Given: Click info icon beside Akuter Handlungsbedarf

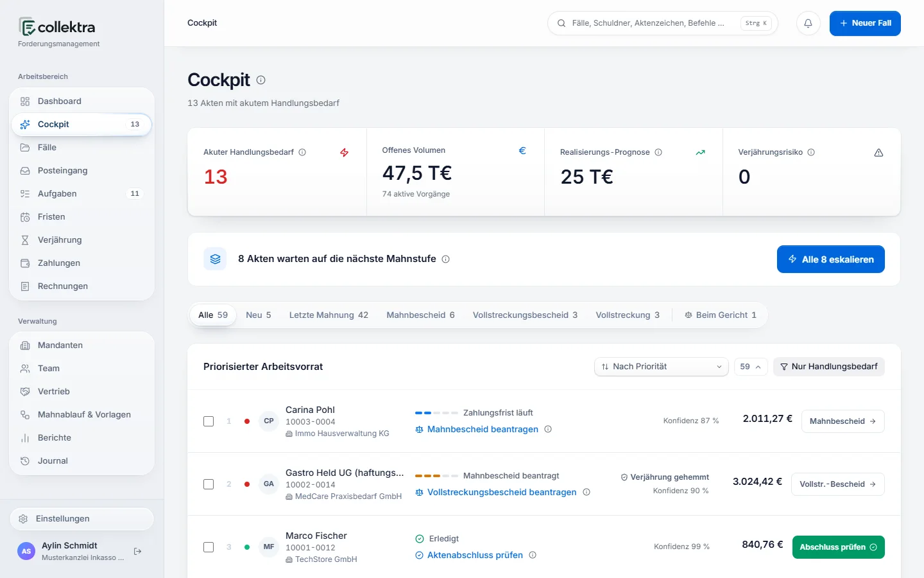Looking at the screenshot, I should coord(302,152).
